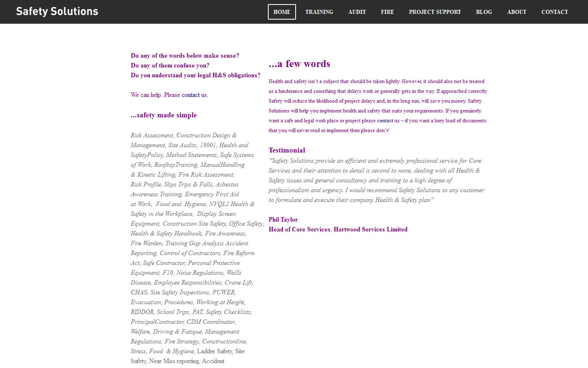Open the PROJECT SUPPORT page

[x=434, y=12]
